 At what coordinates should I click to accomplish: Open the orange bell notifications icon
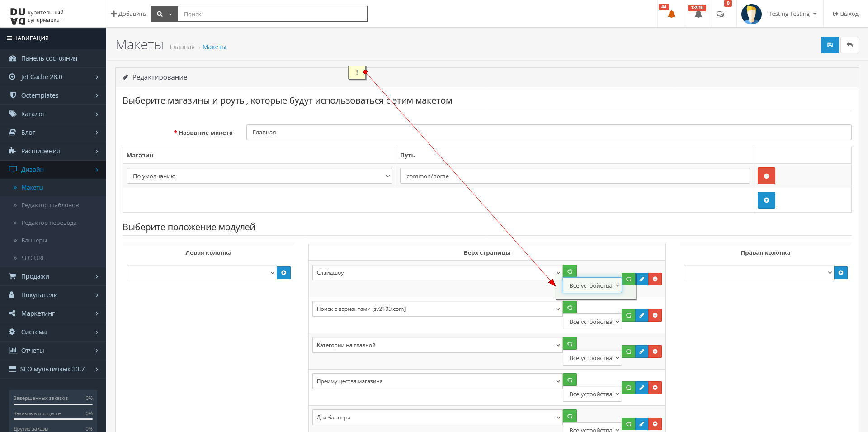[x=671, y=14]
